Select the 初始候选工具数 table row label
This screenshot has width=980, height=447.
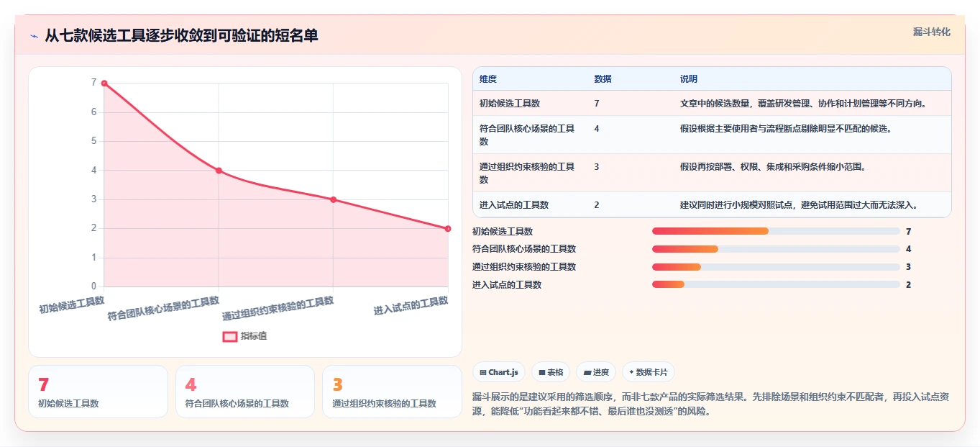[x=510, y=104]
